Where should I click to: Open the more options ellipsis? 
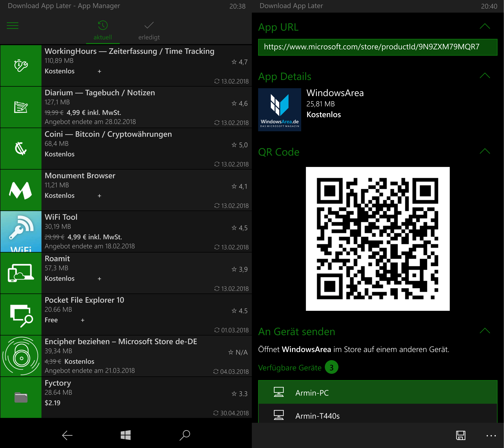pyautogui.click(x=491, y=436)
